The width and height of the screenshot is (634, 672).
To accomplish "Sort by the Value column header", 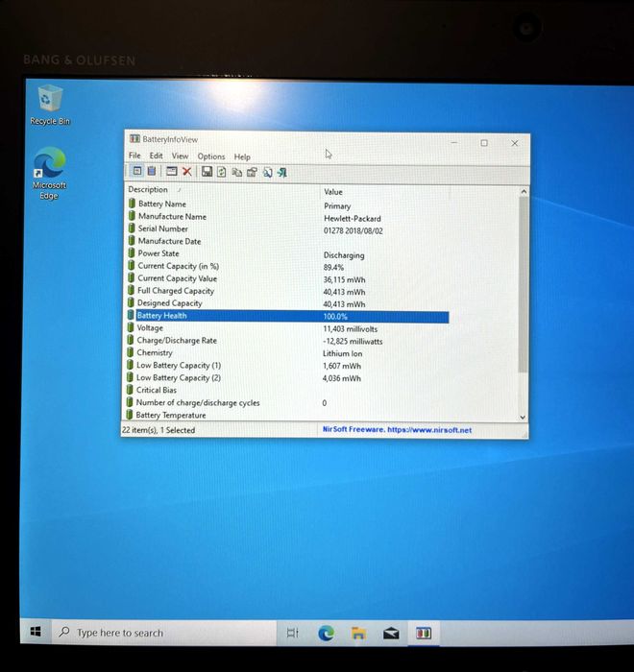I will click(386, 192).
